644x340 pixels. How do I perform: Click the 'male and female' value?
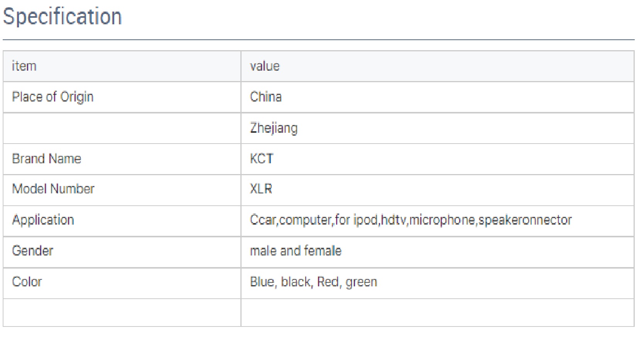point(296,251)
